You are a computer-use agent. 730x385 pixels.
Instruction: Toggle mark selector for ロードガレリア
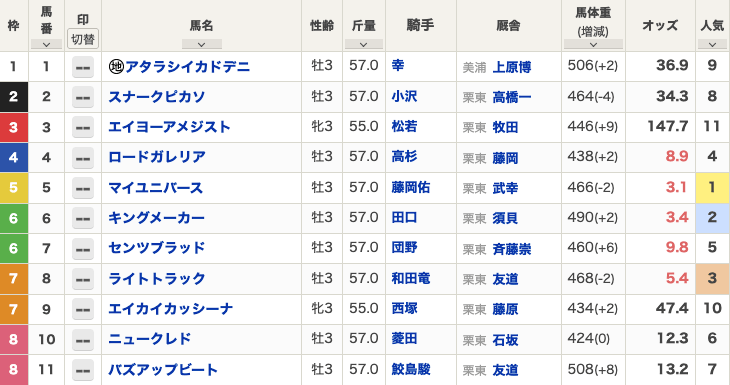click(83, 158)
